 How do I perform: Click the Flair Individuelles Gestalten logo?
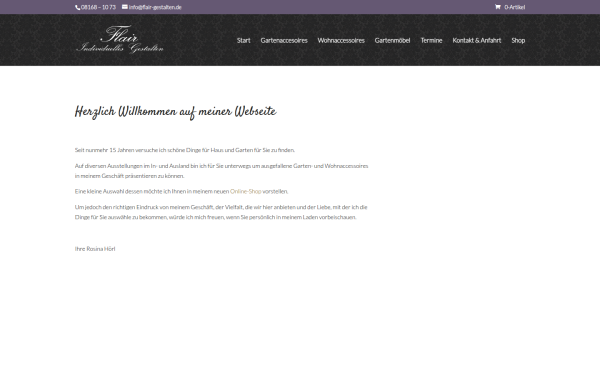120,39
